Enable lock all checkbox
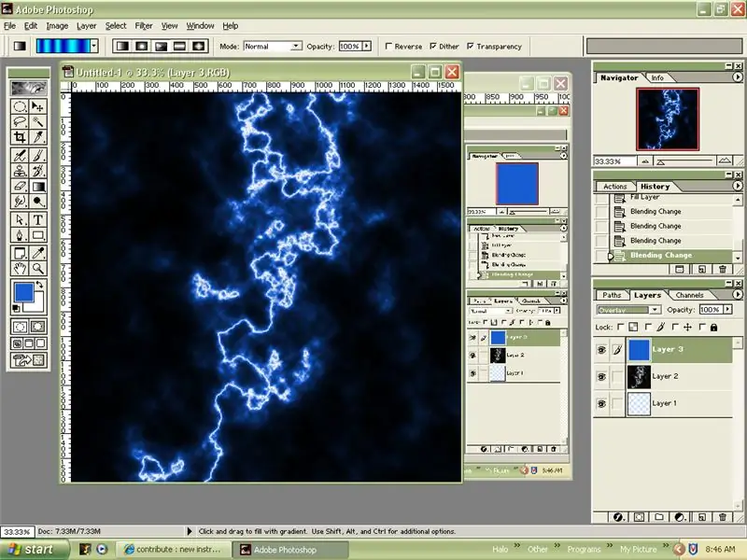Viewport: 747px width, 560px height. point(703,327)
